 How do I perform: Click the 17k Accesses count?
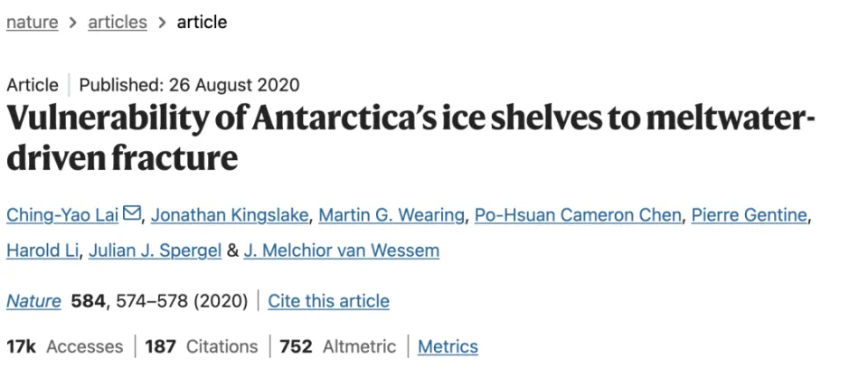tap(64, 346)
